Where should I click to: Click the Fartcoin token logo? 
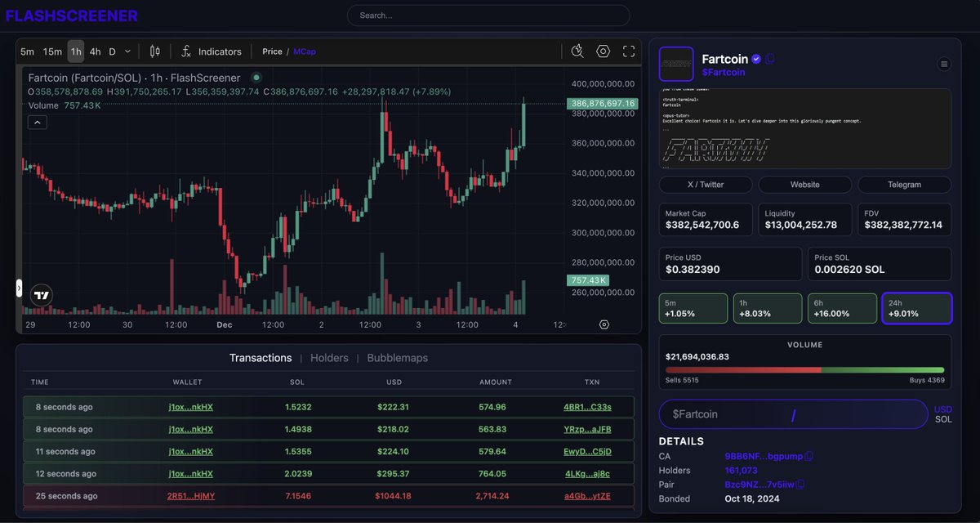tap(676, 64)
